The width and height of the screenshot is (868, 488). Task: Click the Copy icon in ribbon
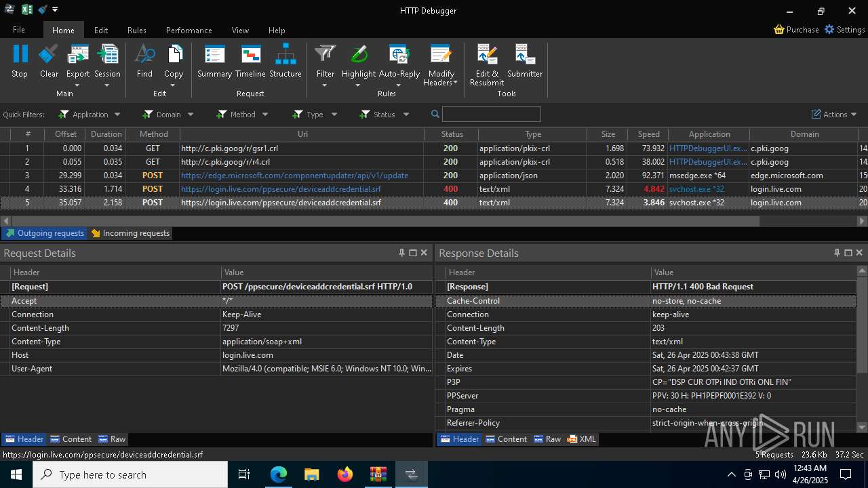coord(174,54)
